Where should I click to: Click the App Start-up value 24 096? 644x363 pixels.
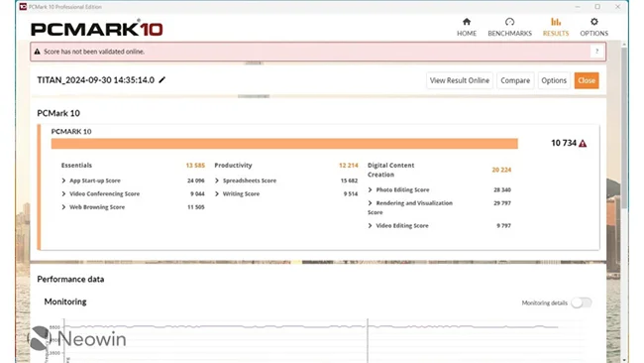click(196, 181)
